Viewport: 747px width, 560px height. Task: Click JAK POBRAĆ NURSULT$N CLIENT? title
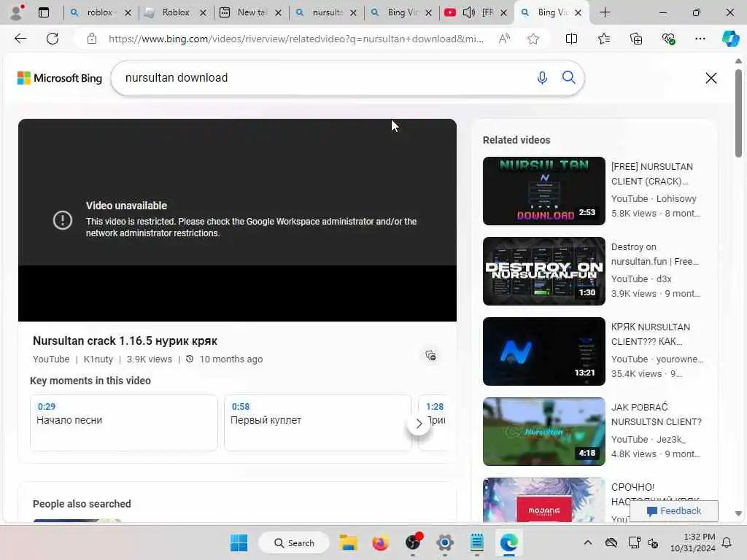click(x=656, y=414)
